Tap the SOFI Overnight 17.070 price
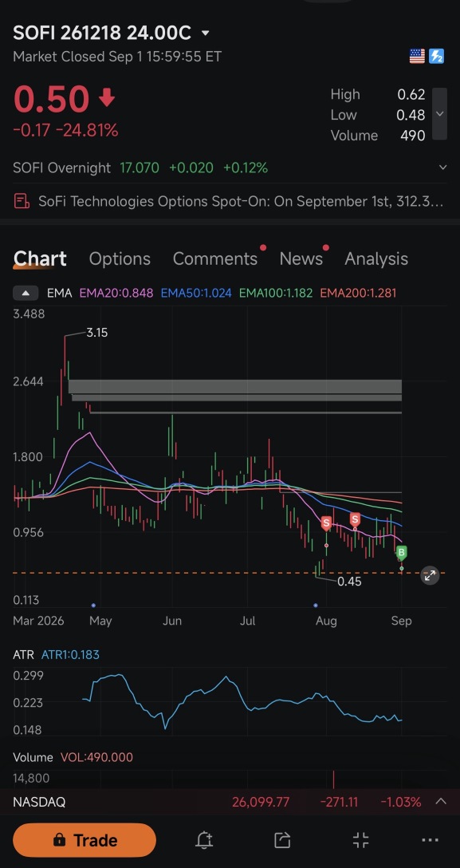The height and width of the screenshot is (868, 460). (140, 168)
